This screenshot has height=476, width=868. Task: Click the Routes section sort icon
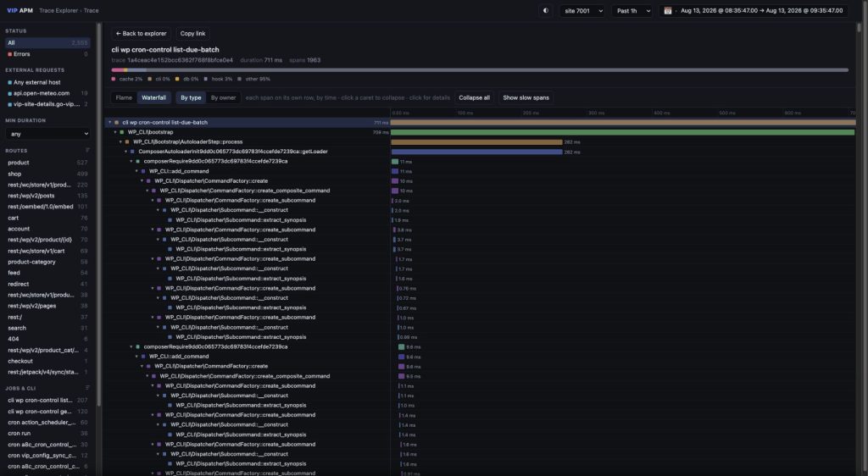[87, 151]
